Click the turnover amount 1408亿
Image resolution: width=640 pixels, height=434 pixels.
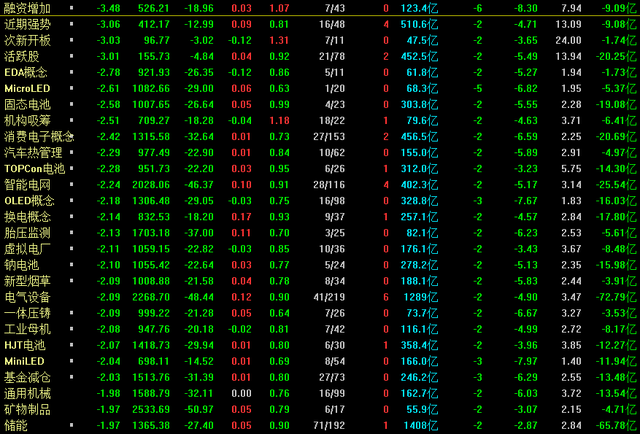pos(421,425)
